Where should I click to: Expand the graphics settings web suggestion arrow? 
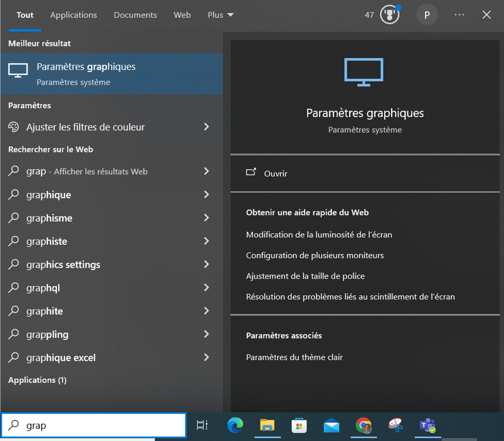pyautogui.click(x=206, y=264)
